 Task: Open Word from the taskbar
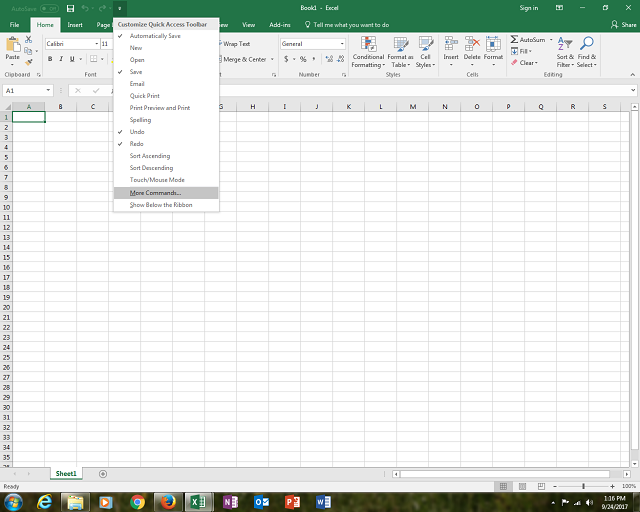[323, 502]
